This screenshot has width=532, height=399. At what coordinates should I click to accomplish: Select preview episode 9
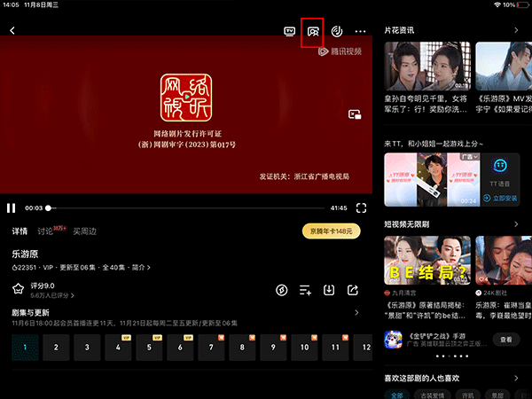pos(273,347)
